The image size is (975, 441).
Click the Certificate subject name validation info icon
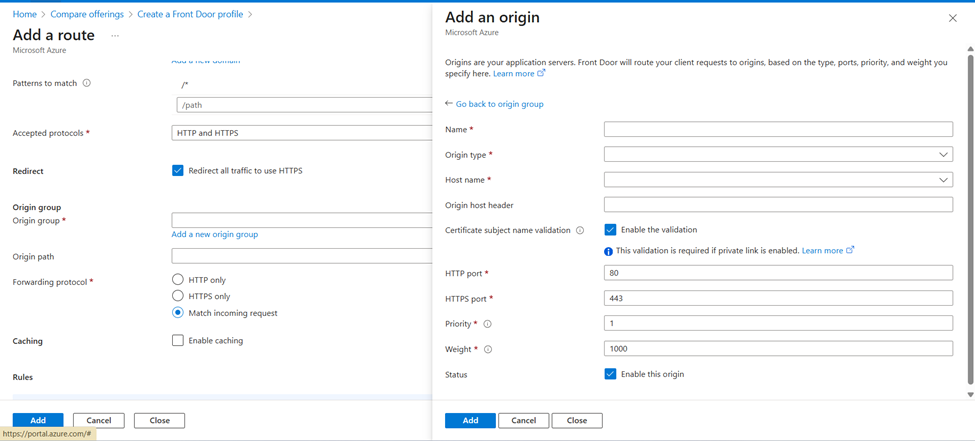[580, 230]
